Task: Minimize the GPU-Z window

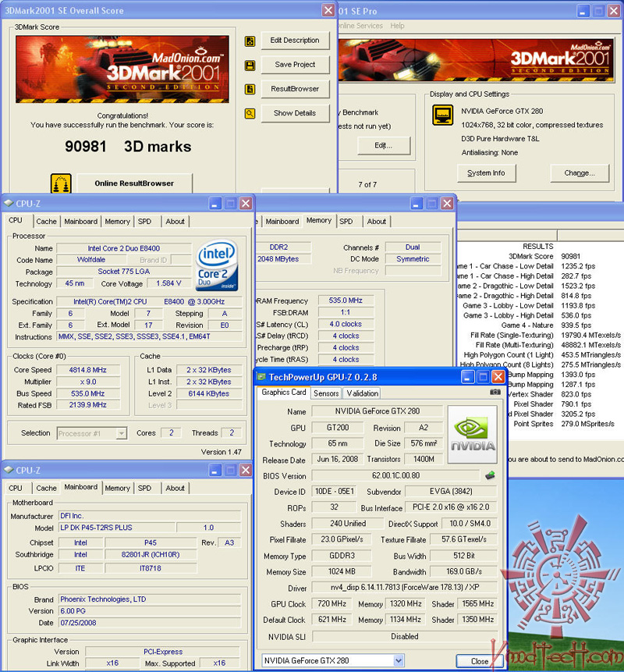Action: [x=468, y=377]
